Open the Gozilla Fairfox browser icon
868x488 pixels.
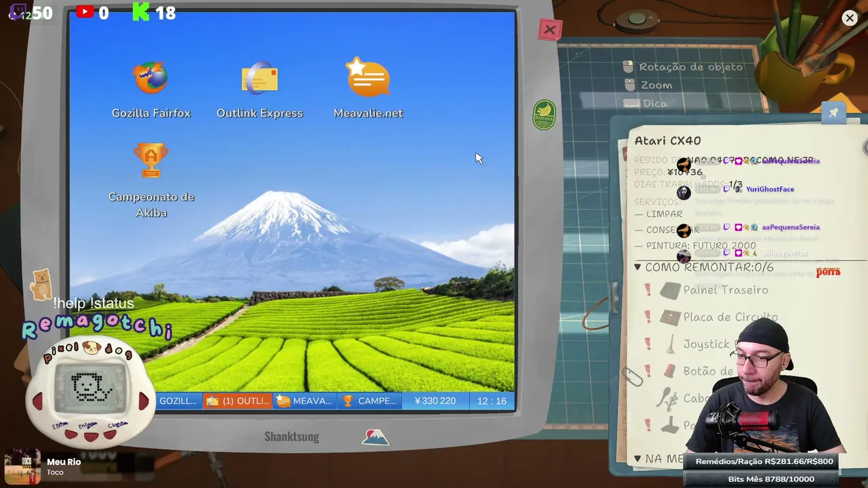tap(151, 78)
